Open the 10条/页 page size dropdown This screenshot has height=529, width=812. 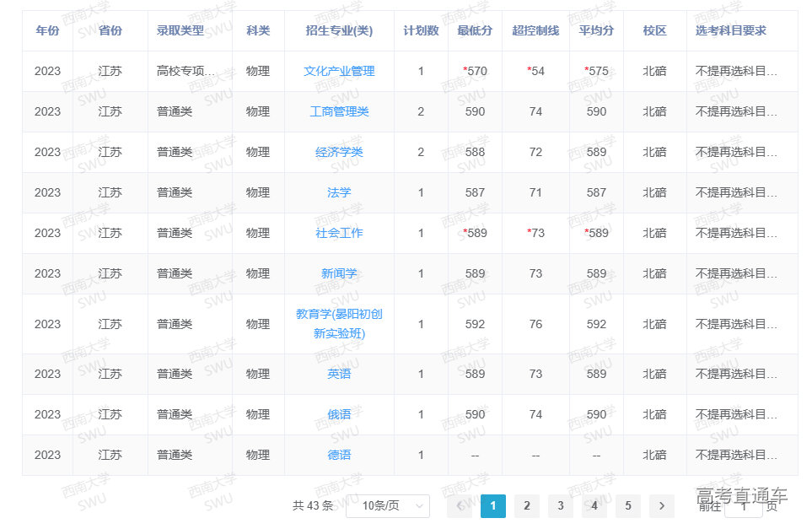(388, 505)
